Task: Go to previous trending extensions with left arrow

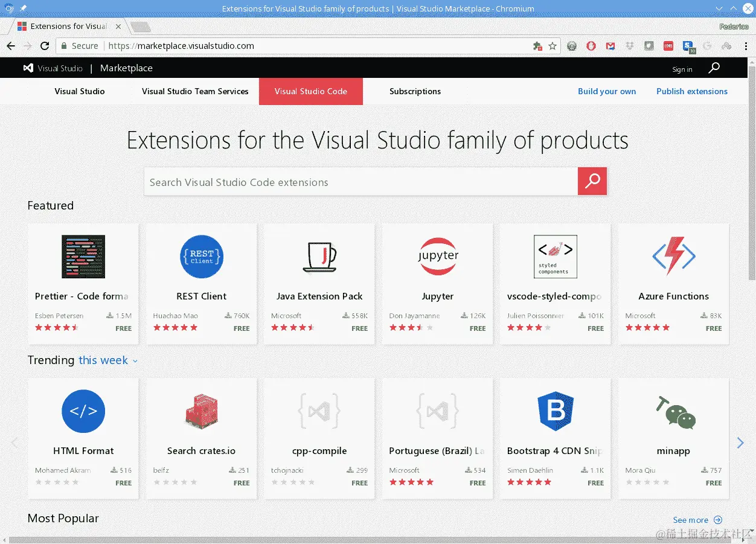Action: (x=14, y=443)
